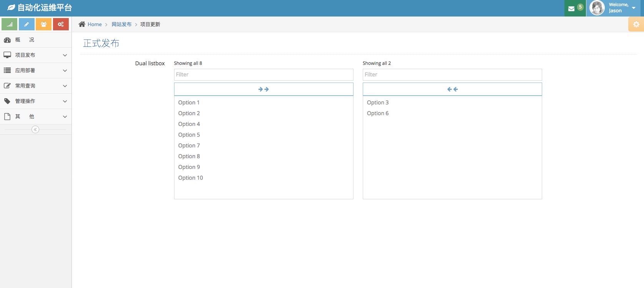Click the red gears shortcut button

pos(61,24)
